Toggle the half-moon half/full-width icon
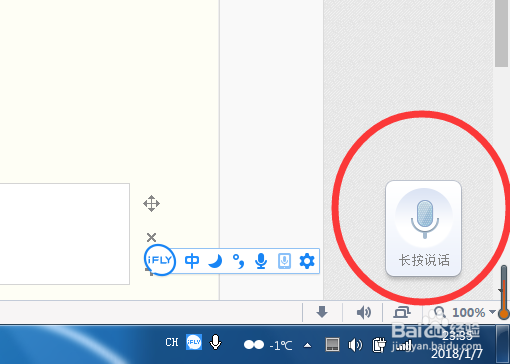510x364 pixels. pos(215,261)
